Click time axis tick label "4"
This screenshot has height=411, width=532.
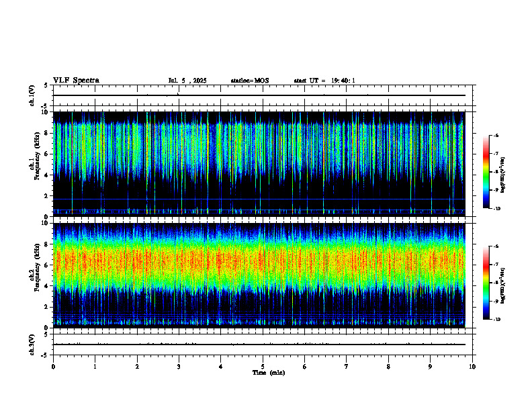pos(221,367)
